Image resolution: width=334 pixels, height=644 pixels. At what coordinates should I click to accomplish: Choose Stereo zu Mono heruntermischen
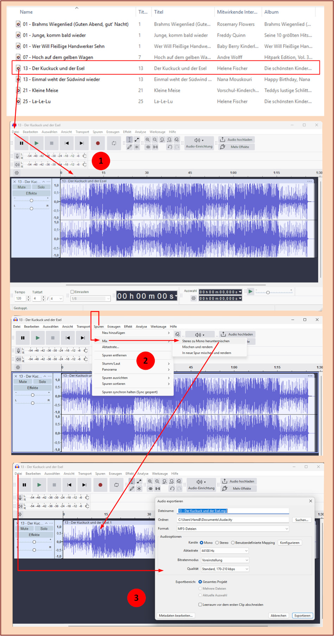(x=206, y=341)
